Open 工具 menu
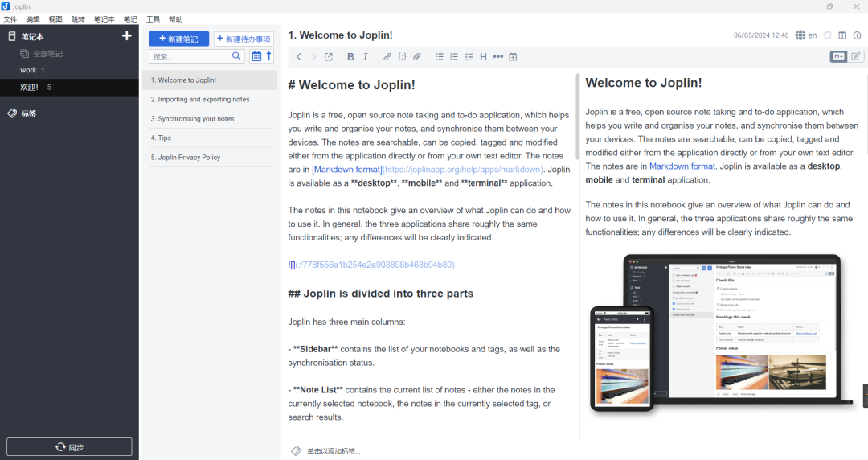 153,18
